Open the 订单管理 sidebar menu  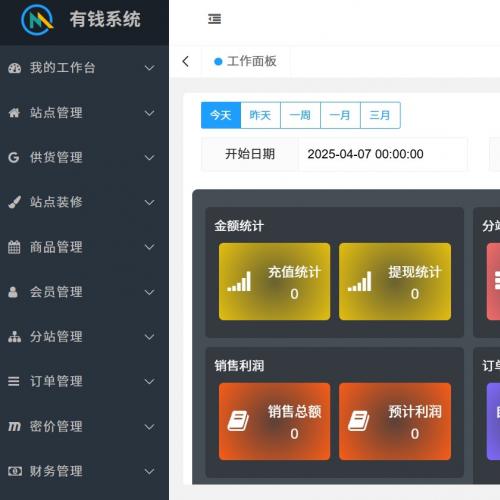click(x=84, y=381)
